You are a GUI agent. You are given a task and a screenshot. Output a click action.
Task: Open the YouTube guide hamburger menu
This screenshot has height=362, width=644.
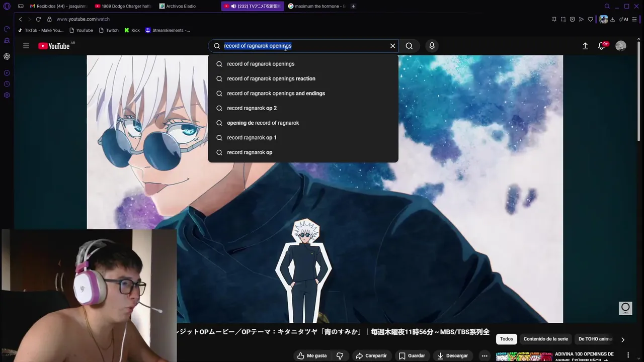[26, 46]
